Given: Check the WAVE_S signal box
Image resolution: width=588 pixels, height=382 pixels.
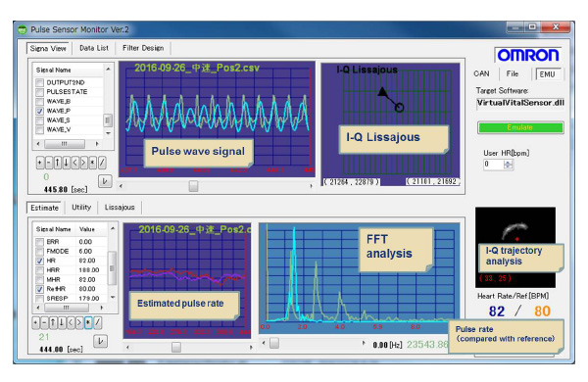Looking at the screenshot, I should [40, 120].
